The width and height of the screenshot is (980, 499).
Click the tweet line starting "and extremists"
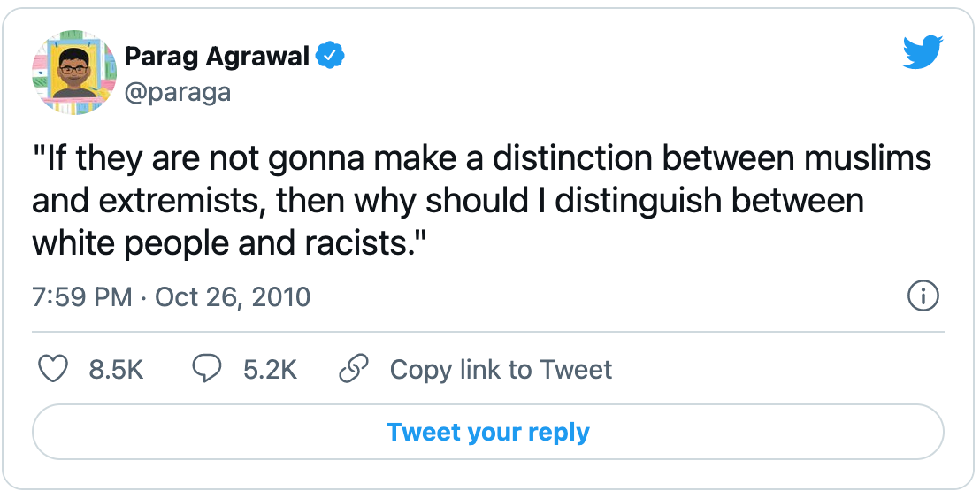[448, 201]
